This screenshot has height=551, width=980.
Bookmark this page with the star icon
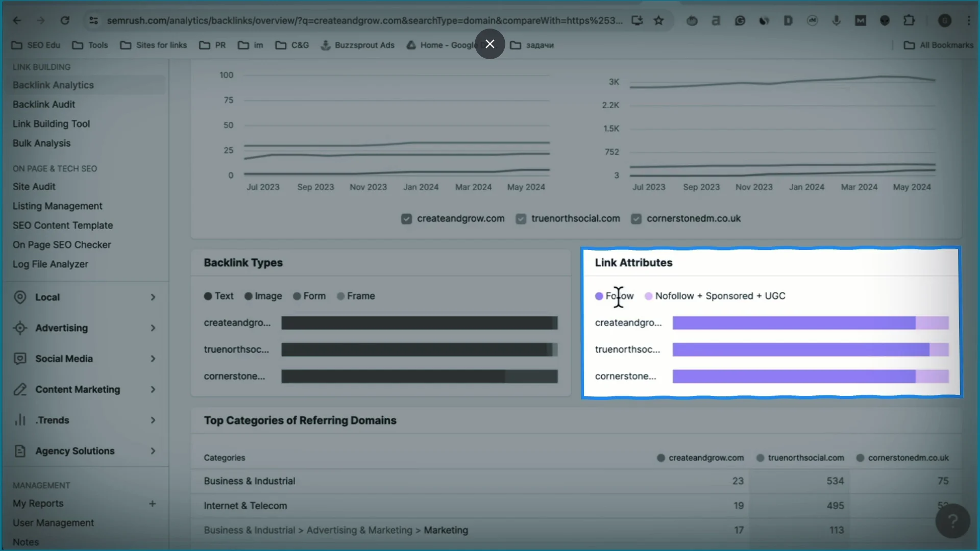659,20
